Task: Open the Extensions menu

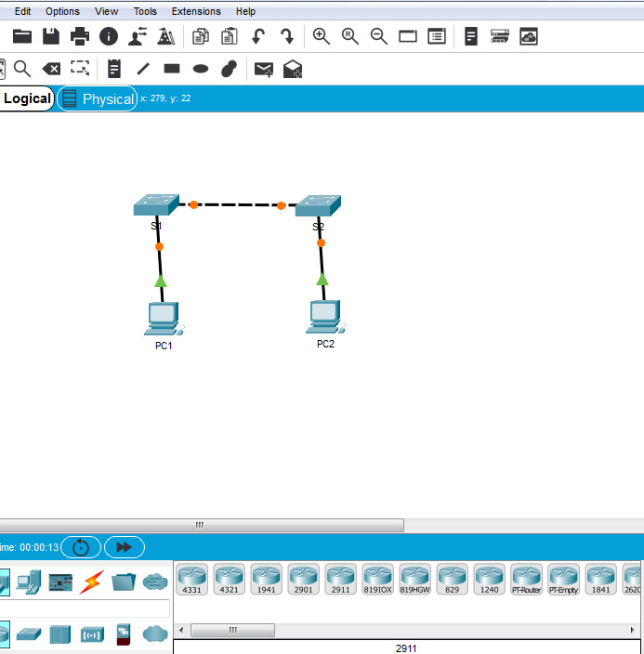Action: click(x=196, y=11)
